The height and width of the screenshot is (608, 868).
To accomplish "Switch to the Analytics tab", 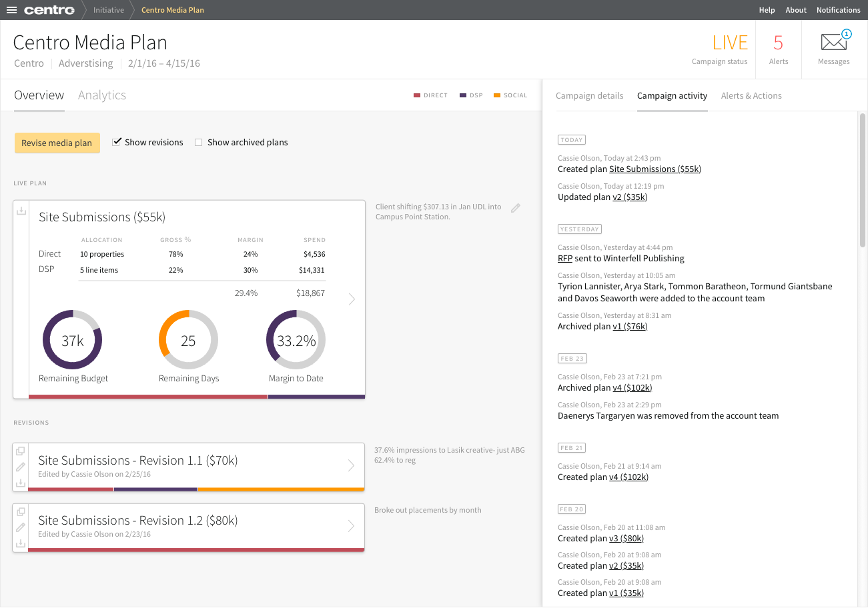I will (x=101, y=95).
